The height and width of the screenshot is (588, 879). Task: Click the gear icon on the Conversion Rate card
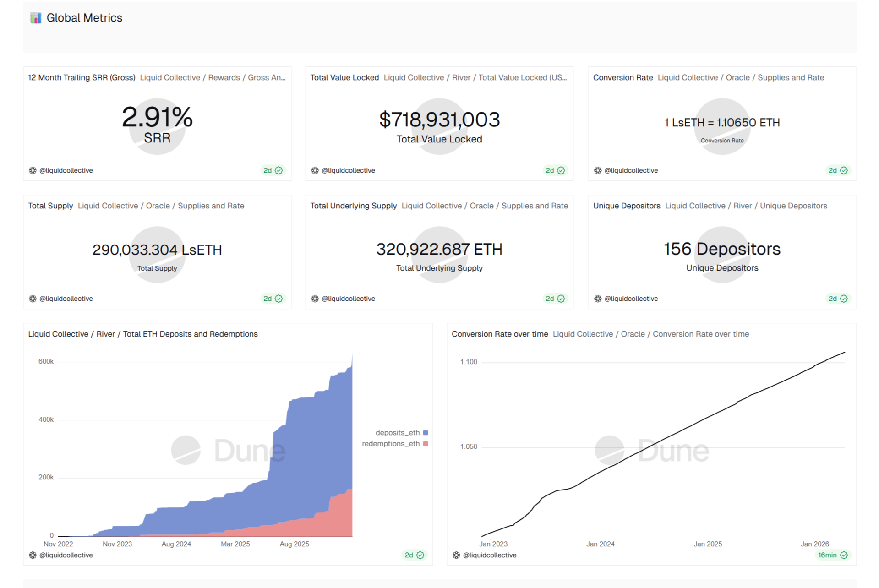(597, 170)
